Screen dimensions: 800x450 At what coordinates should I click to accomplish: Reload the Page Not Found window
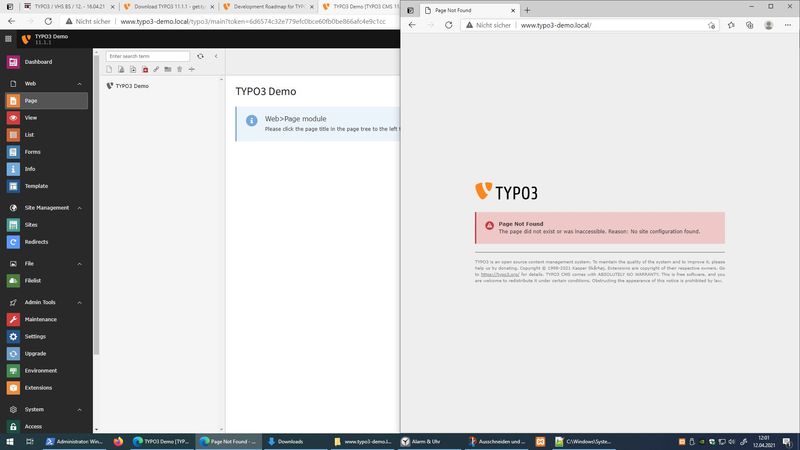point(448,25)
